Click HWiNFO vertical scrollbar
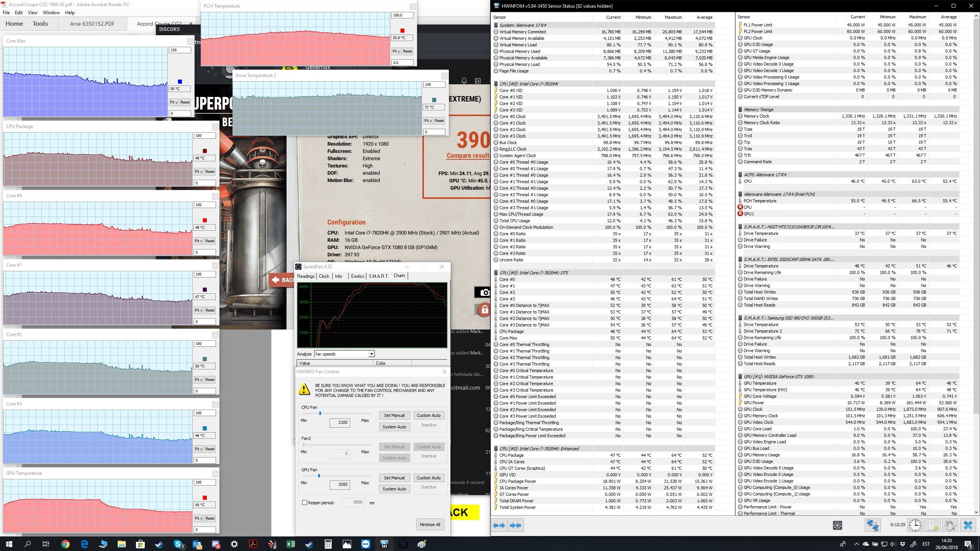Viewport: 980px width, 551px height. point(976,264)
